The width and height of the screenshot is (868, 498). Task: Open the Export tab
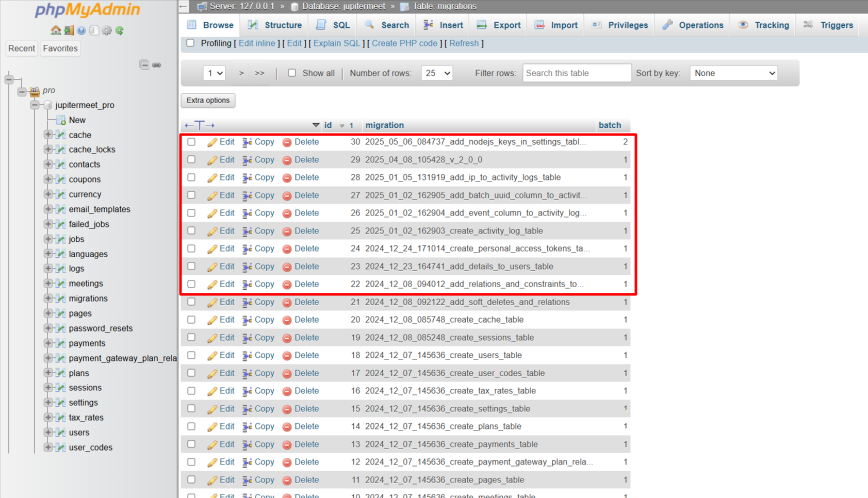tap(499, 25)
